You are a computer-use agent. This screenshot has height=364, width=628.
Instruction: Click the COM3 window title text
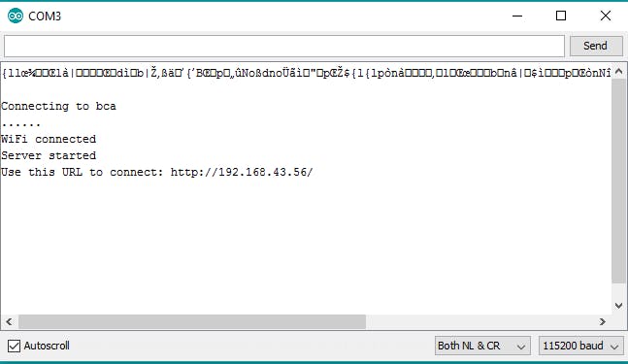tap(45, 17)
